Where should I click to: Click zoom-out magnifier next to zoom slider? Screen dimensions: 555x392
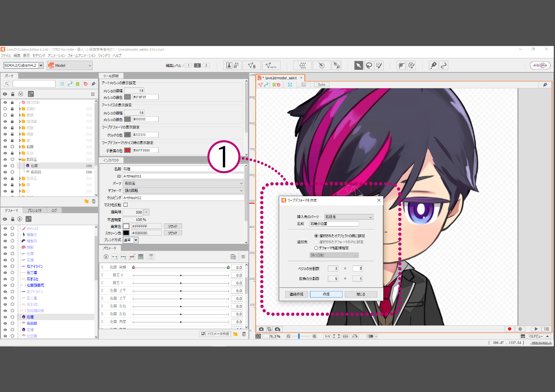288,336
